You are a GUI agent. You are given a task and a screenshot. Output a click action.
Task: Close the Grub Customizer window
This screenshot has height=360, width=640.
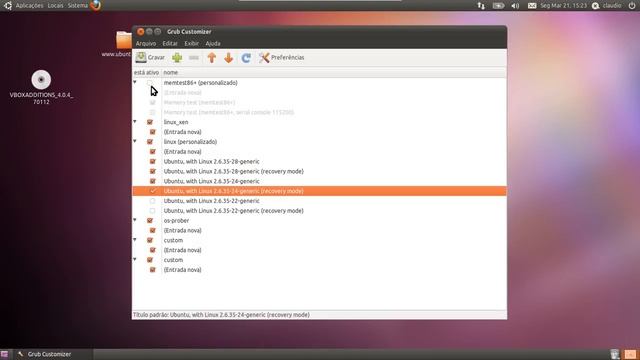[x=140, y=31]
